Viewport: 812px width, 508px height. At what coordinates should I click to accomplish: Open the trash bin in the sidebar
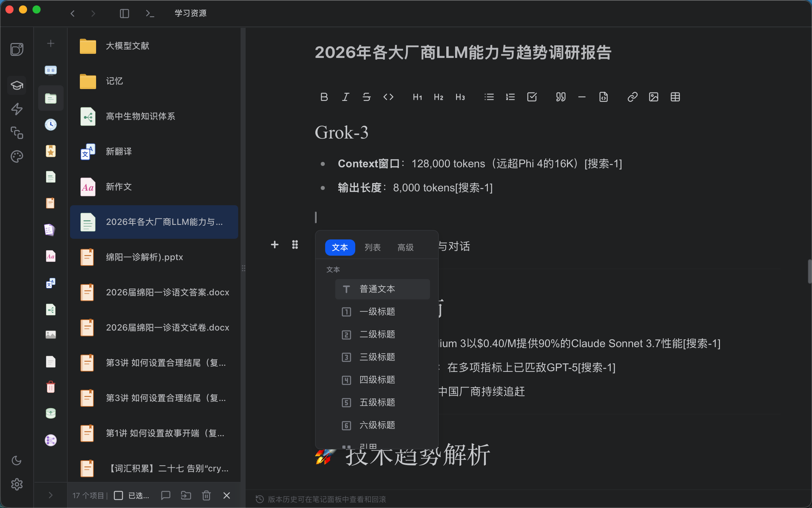tap(51, 387)
